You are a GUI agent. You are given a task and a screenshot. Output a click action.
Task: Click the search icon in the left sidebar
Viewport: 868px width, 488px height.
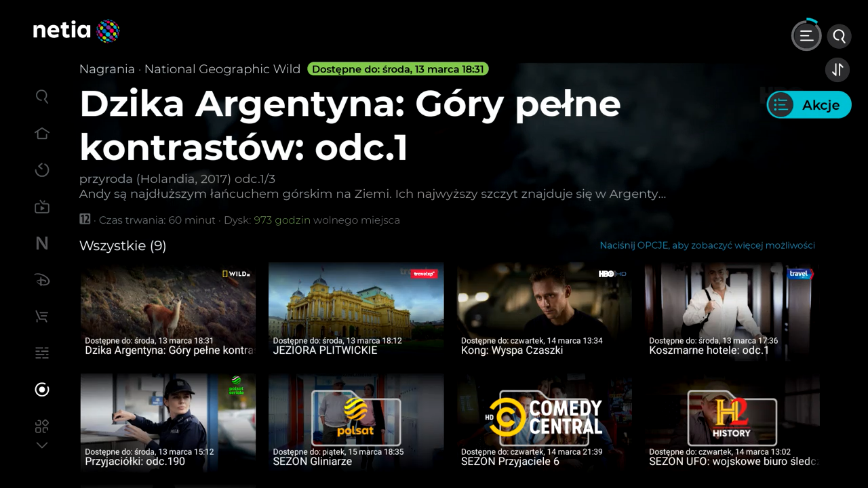42,97
